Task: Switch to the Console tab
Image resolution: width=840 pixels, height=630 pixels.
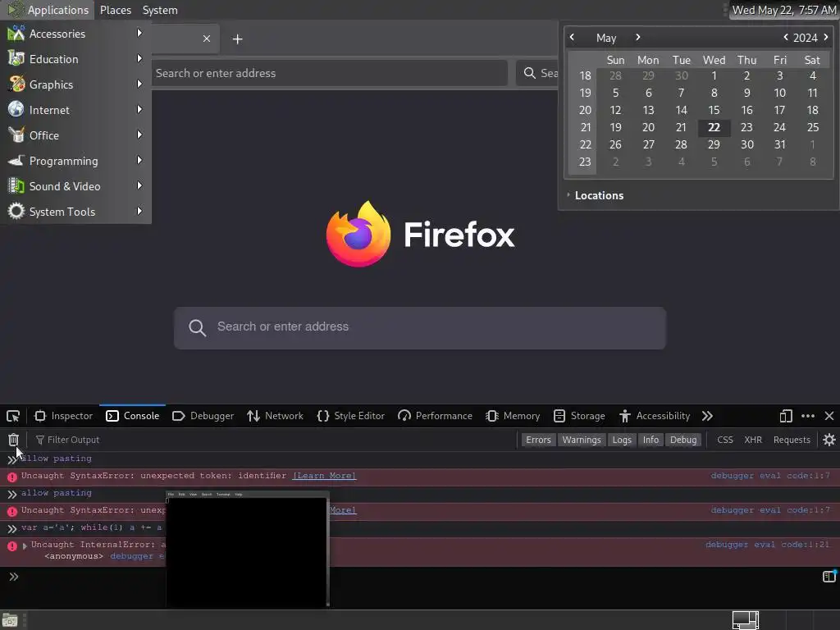Action: coord(133,416)
